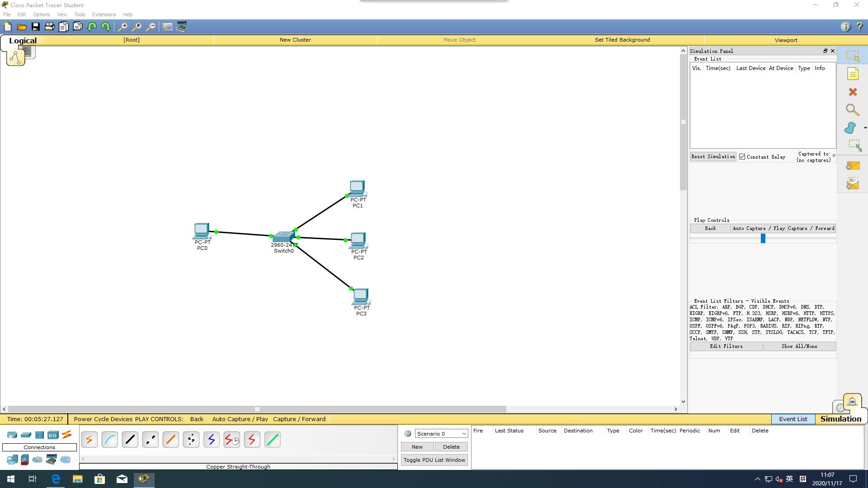
Task: Open the Edit menu
Action: click(x=22, y=14)
